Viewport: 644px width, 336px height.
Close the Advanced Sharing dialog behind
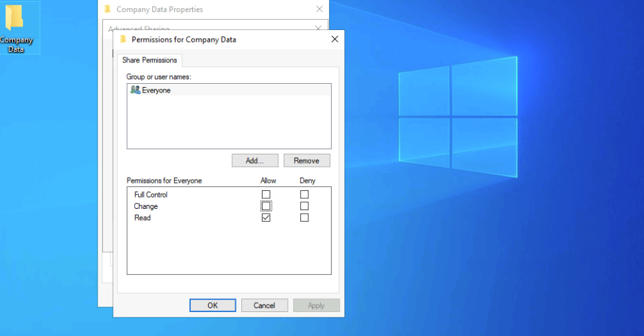(318, 28)
